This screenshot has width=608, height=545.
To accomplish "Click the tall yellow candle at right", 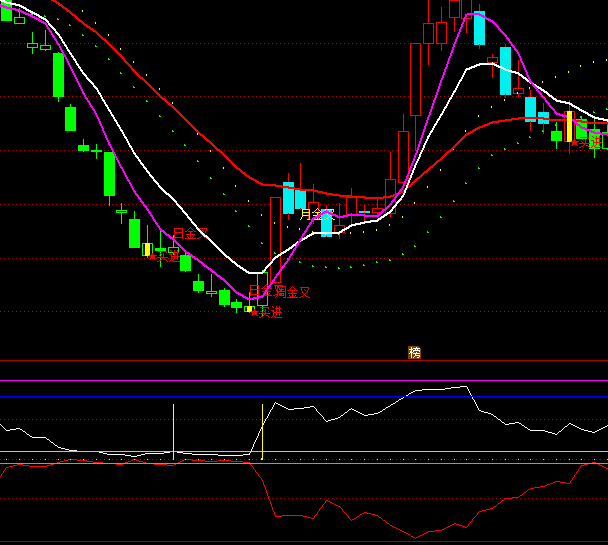I will click(x=568, y=127).
